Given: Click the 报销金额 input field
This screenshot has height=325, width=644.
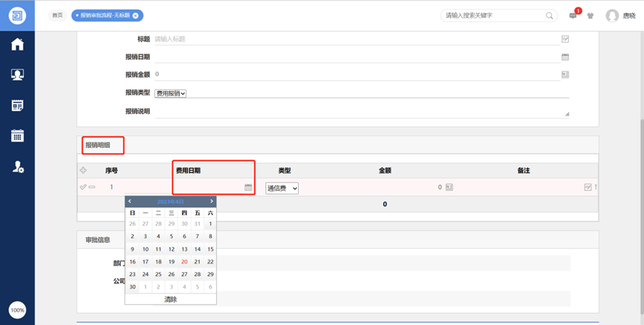Looking at the screenshot, I should coord(356,75).
